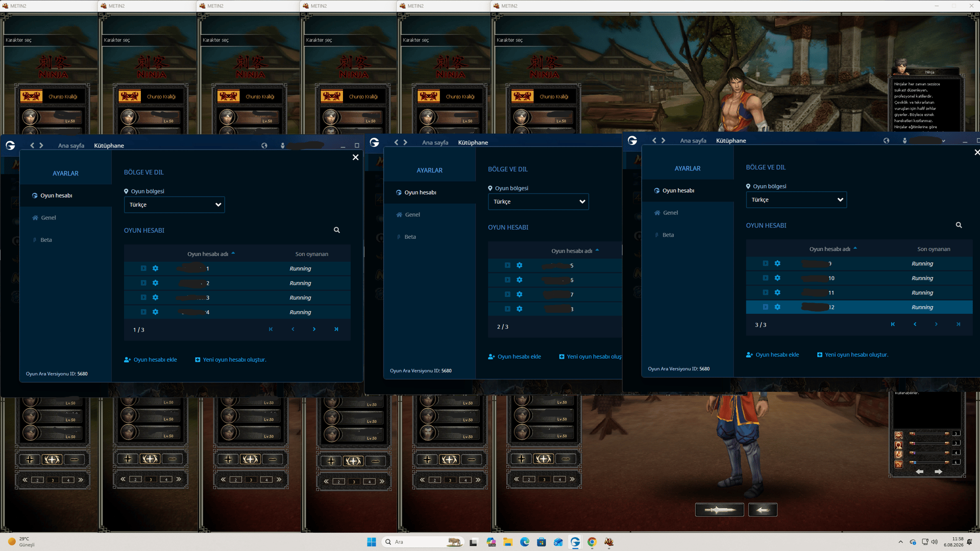Click Oyun hesabı ekle in the 3 / 3 launcher
This screenshot has width=980, height=551.
point(773,355)
